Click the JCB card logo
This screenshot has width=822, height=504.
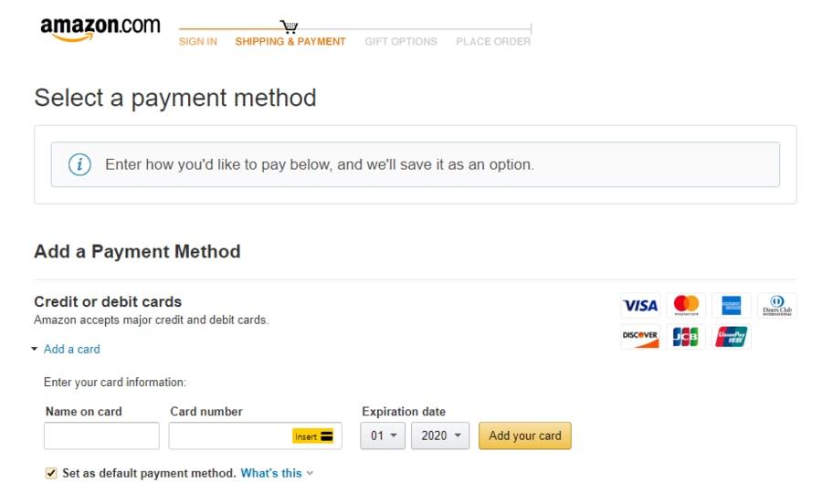coord(686,336)
